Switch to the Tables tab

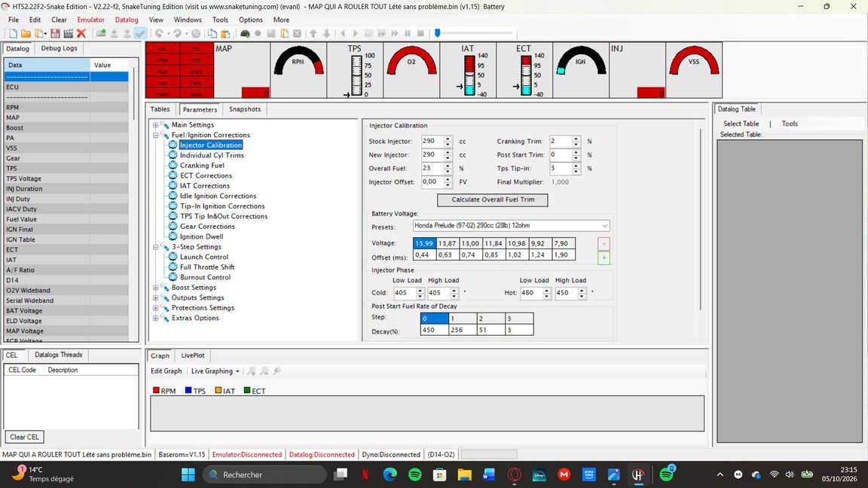pos(160,109)
